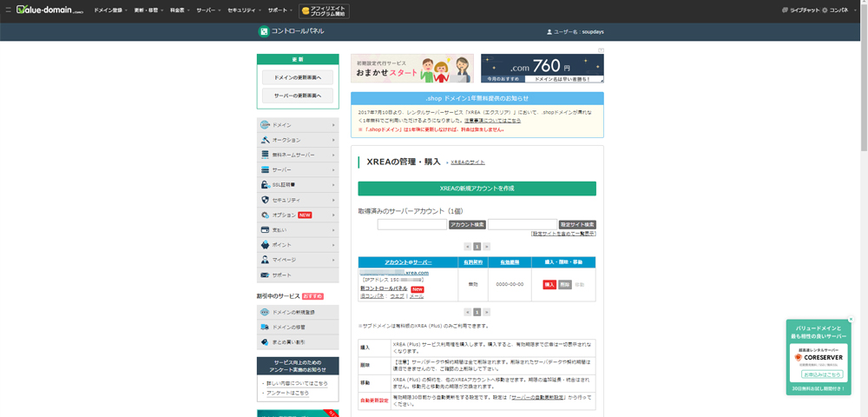Open the メール old control panel link
The image size is (868, 417).
point(417,296)
